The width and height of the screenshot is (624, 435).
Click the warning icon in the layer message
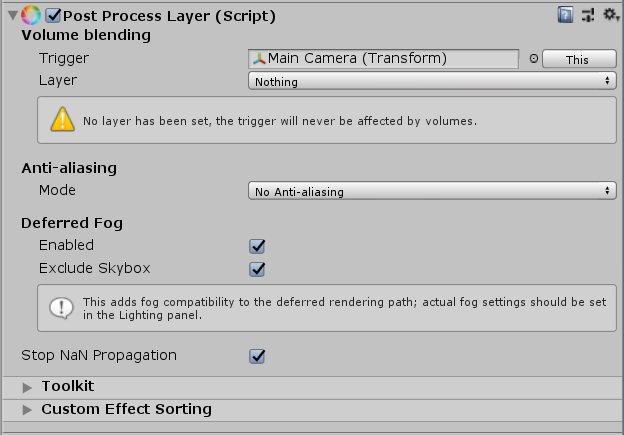(x=63, y=120)
